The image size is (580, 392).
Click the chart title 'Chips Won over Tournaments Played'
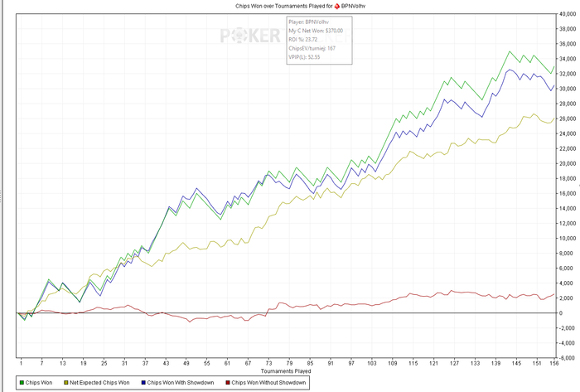(x=280, y=7)
